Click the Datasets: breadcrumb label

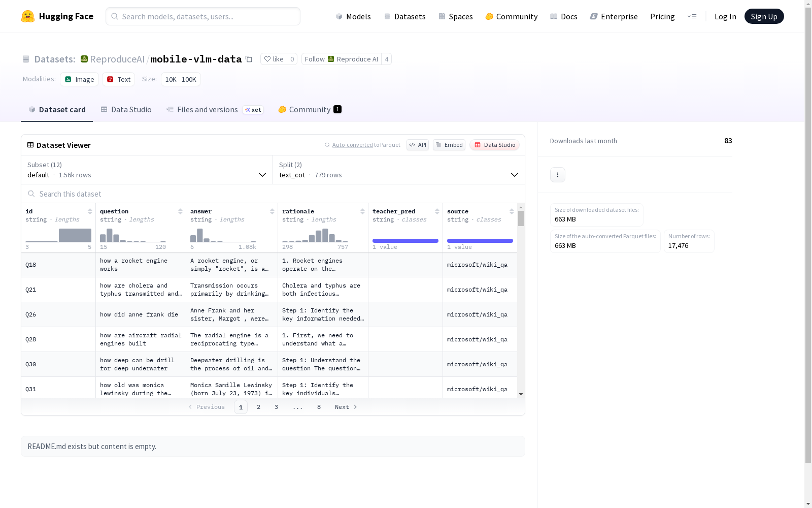[54, 59]
